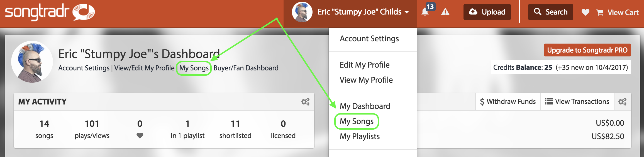Click the heart icon under My Activity
The image size is (644, 157).
pos(140,135)
